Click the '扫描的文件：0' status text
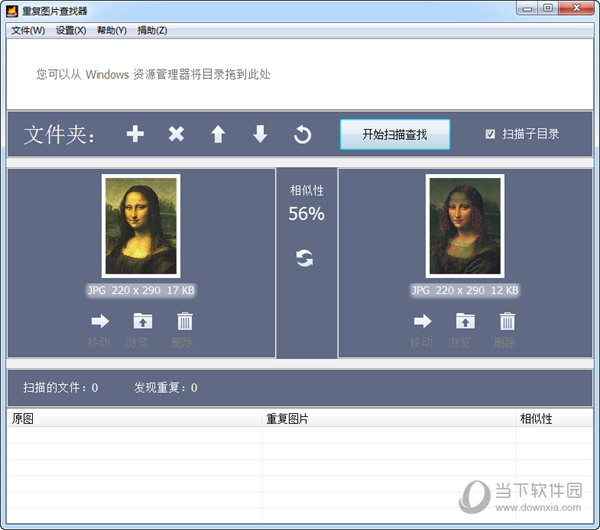The width and height of the screenshot is (600, 530). tap(60, 388)
